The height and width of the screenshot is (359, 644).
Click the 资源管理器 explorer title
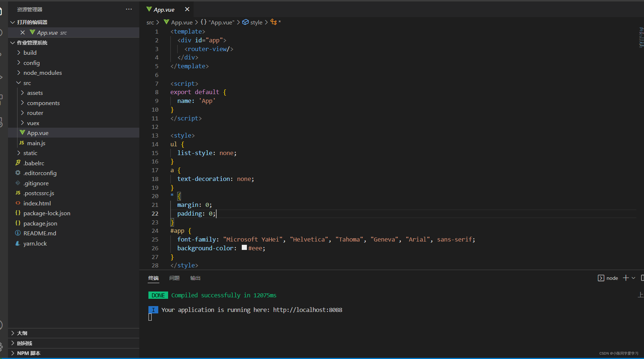pos(30,9)
